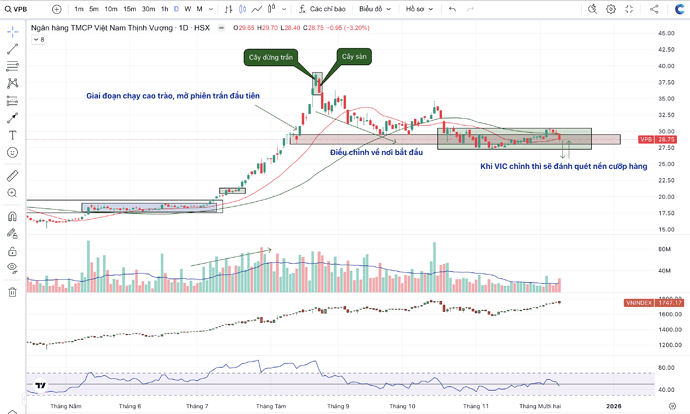Expand the chart style dropdown arrow
This screenshot has height=414, width=690.
[x=284, y=9]
